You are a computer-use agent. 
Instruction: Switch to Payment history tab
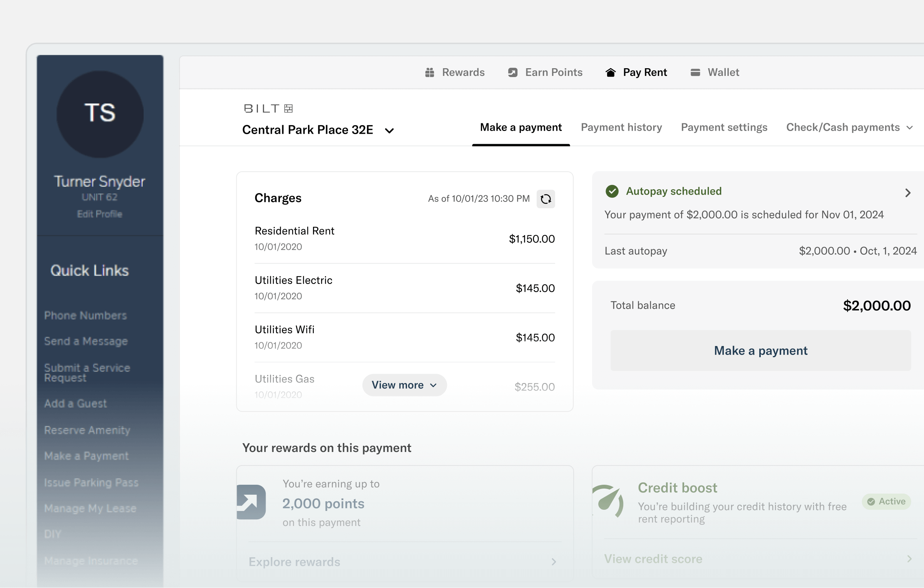[x=621, y=128]
